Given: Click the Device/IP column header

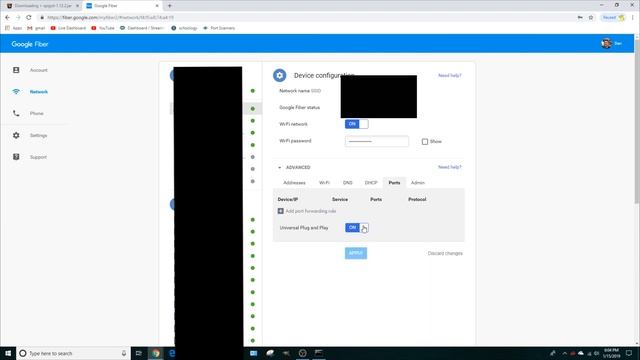Looking at the screenshot, I should pos(288,200).
